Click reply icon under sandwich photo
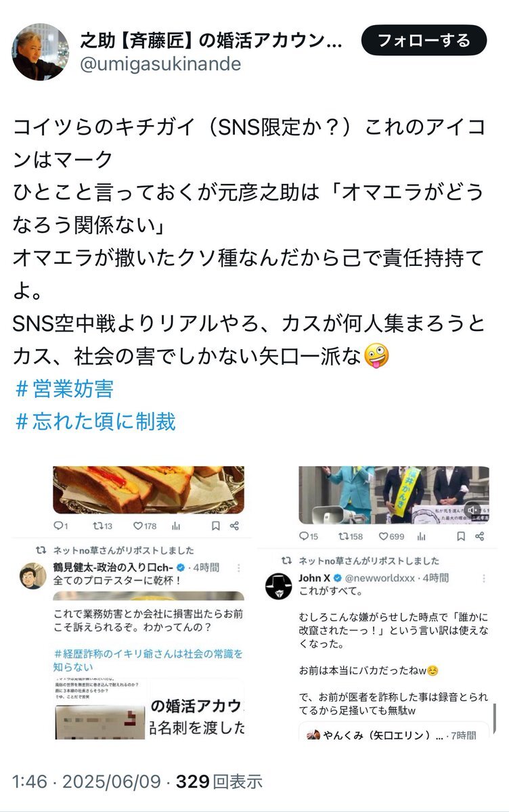 tap(62, 525)
